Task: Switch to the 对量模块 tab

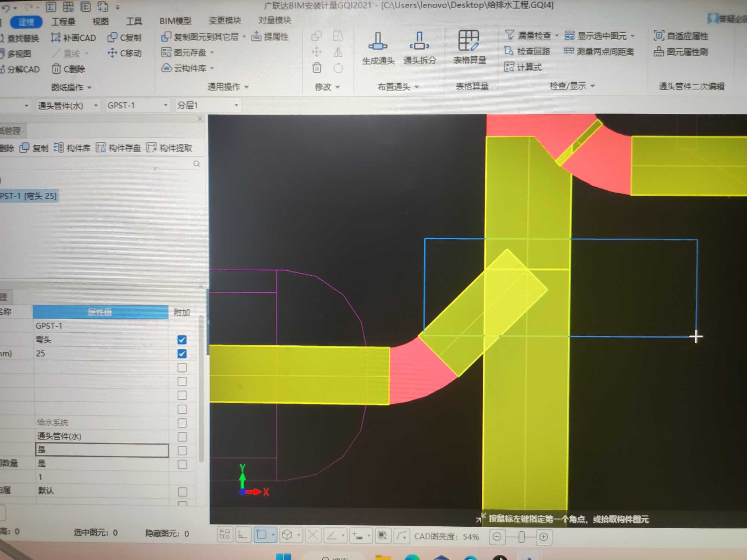Action: click(275, 20)
